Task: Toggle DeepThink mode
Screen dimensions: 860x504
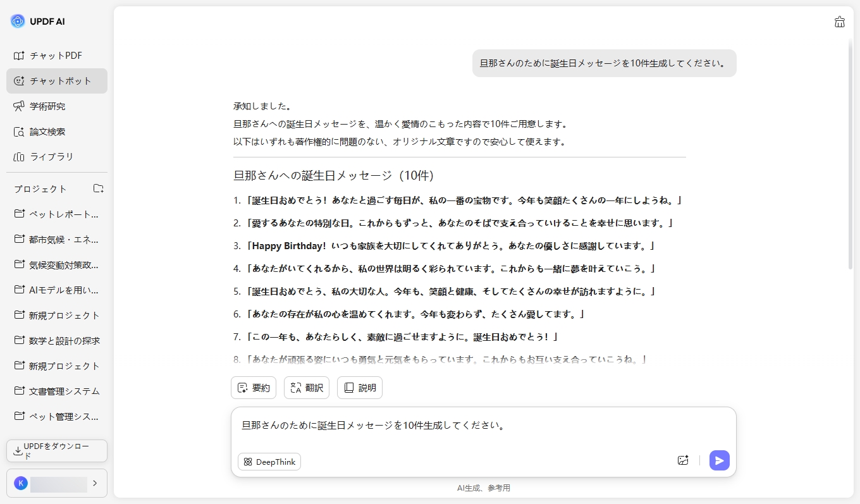Action: [269, 462]
